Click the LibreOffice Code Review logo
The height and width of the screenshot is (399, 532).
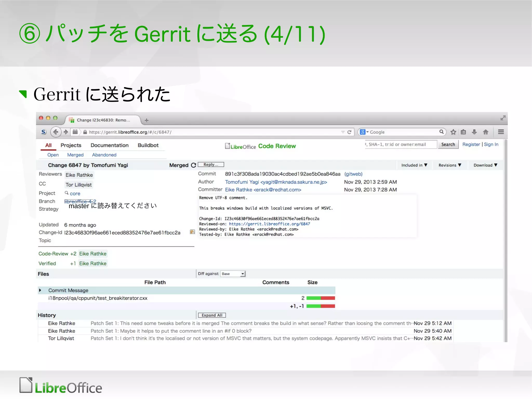click(x=260, y=146)
